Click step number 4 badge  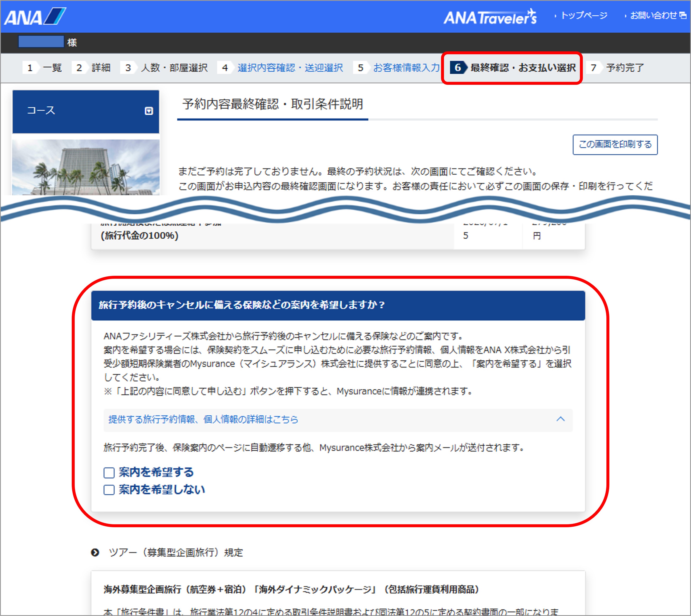(225, 68)
